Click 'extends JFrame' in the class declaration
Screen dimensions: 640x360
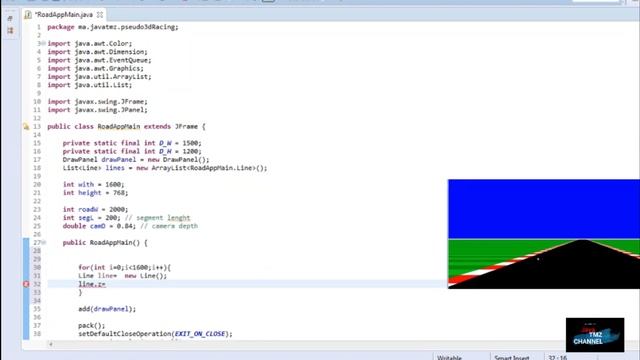(170, 127)
